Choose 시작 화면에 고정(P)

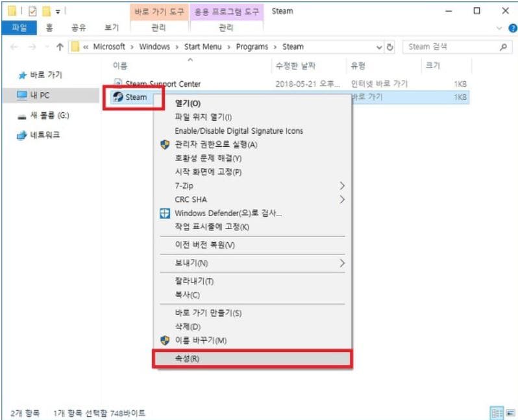[253, 172]
